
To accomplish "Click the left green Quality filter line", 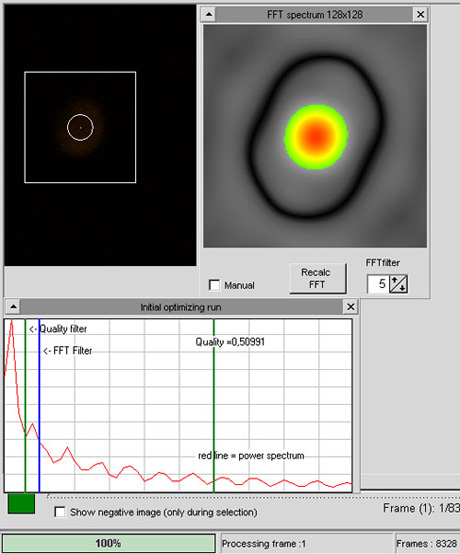I will tap(25, 405).
